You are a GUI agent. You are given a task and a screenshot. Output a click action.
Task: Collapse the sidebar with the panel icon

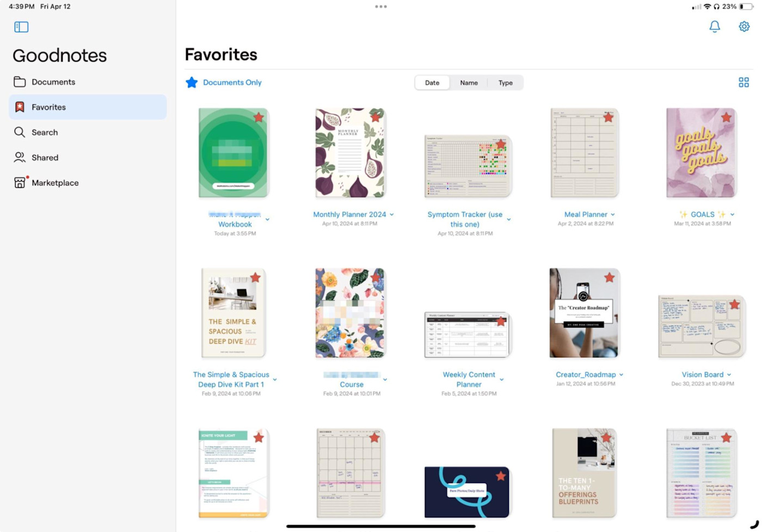point(21,27)
